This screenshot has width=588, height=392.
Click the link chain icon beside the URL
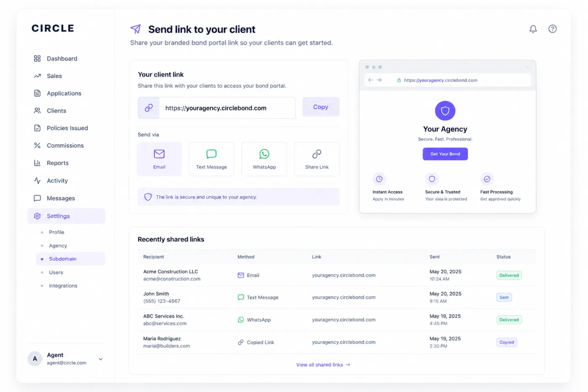(x=149, y=108)
